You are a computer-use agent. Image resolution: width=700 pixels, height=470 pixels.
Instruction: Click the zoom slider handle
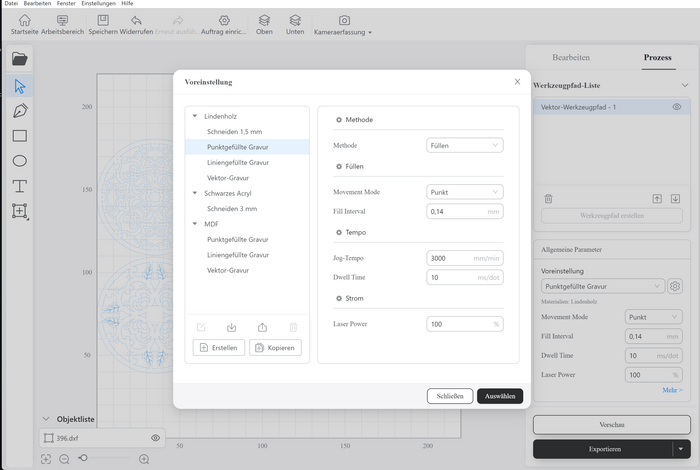[x=83, y=458]
